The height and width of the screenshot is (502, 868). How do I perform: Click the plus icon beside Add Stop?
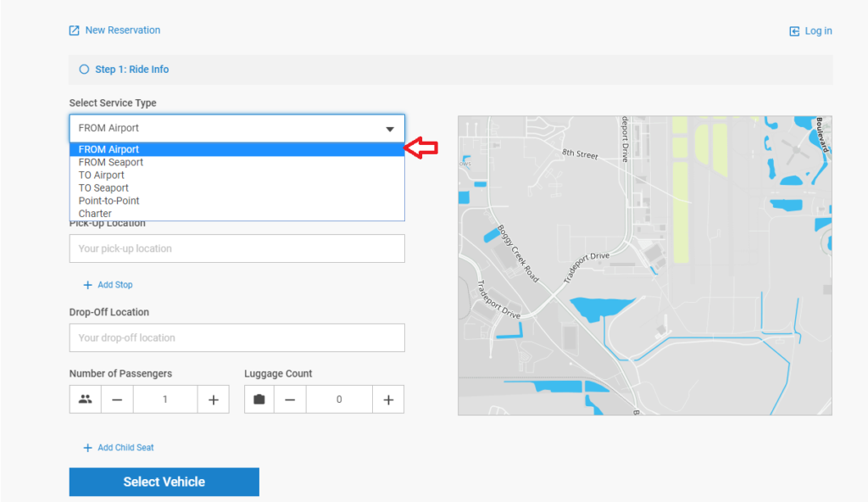pyautogui.click(x=87, y=285)
